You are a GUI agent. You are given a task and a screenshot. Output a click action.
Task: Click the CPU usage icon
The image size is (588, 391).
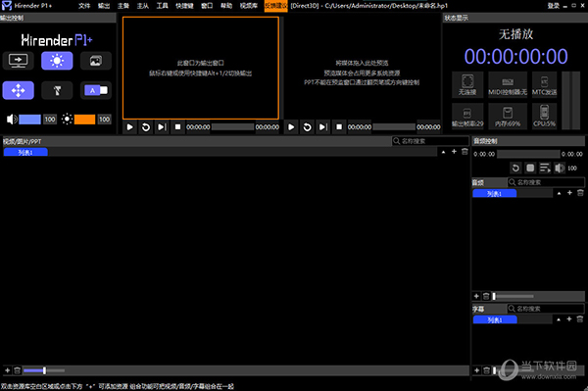(x=544, y=117)
